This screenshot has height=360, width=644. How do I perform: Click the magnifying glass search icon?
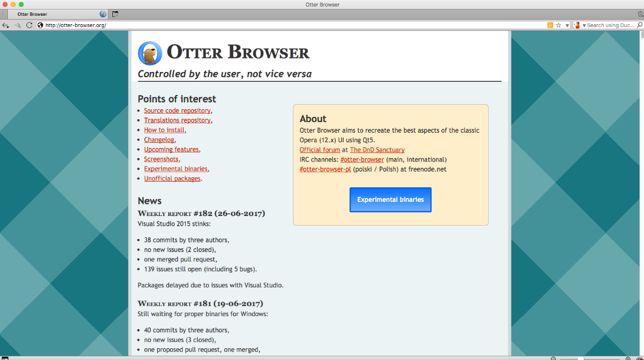pyautogui.click(x=640, y=25)
